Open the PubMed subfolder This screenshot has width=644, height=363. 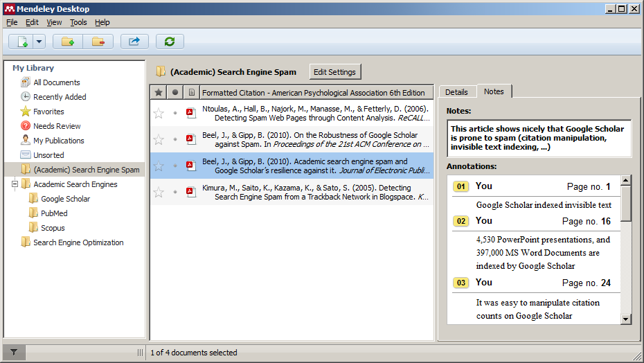[54, 213]
